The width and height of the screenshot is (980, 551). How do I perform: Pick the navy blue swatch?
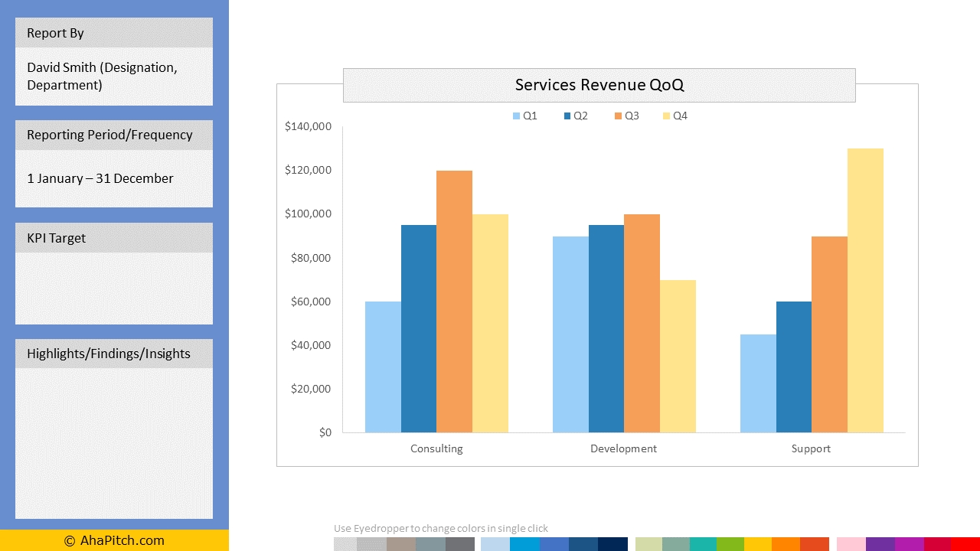(612, 544)
